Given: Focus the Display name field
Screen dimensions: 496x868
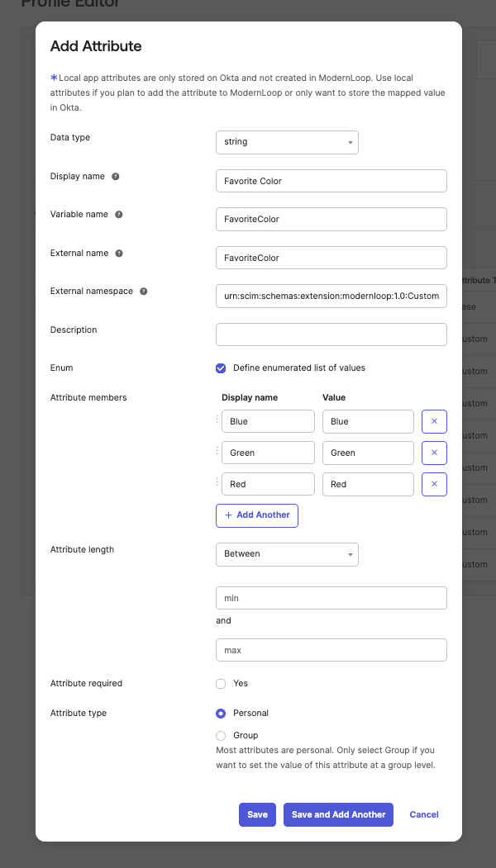Looking at the screenshot, I should click(331, 181).
